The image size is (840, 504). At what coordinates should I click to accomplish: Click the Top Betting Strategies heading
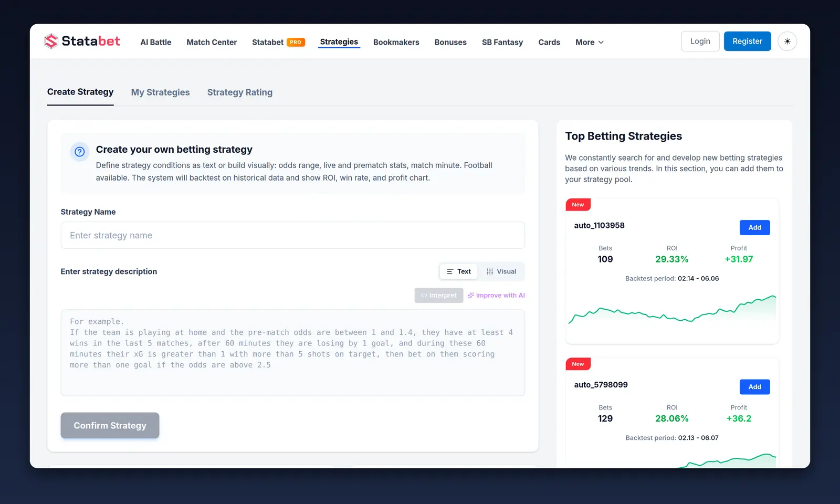pos(624,136)
